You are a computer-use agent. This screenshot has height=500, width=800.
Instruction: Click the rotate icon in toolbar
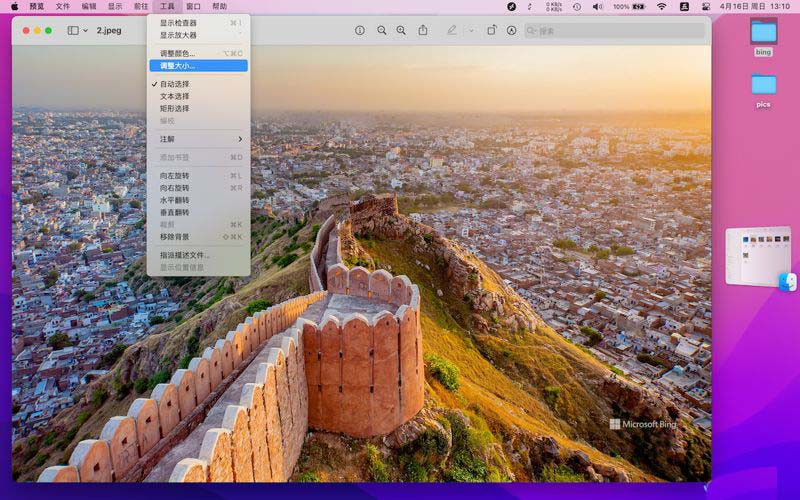(x=491, y=31)
